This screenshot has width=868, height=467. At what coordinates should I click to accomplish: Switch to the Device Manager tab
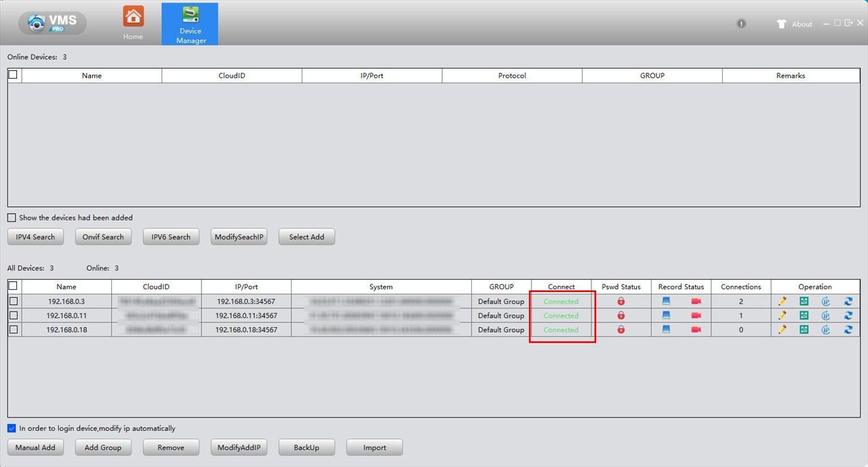[190, 24]
